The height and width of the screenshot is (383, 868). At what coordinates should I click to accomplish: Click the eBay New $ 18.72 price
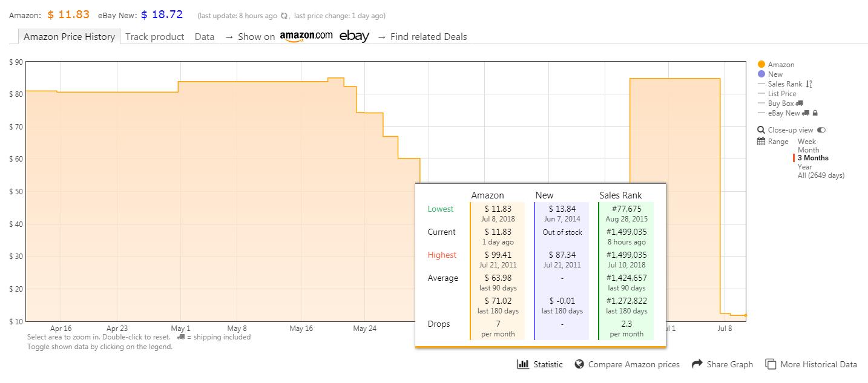[x=162, y=15]
